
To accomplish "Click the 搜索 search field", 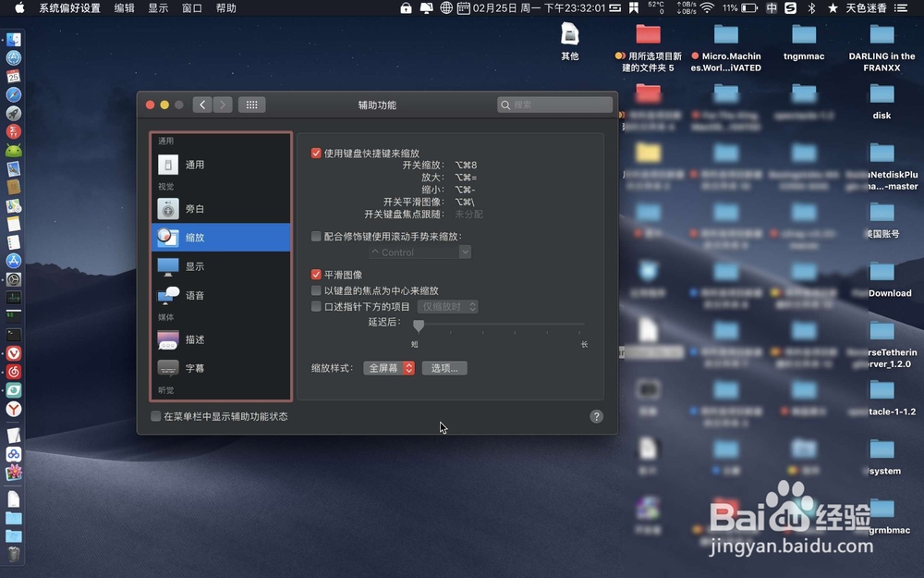I will [x=554, y=105].
